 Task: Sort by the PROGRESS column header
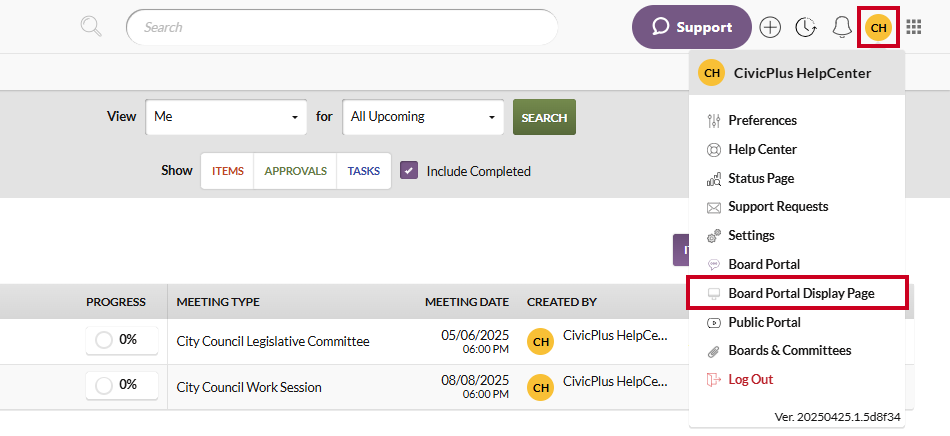tap(116, 302)
